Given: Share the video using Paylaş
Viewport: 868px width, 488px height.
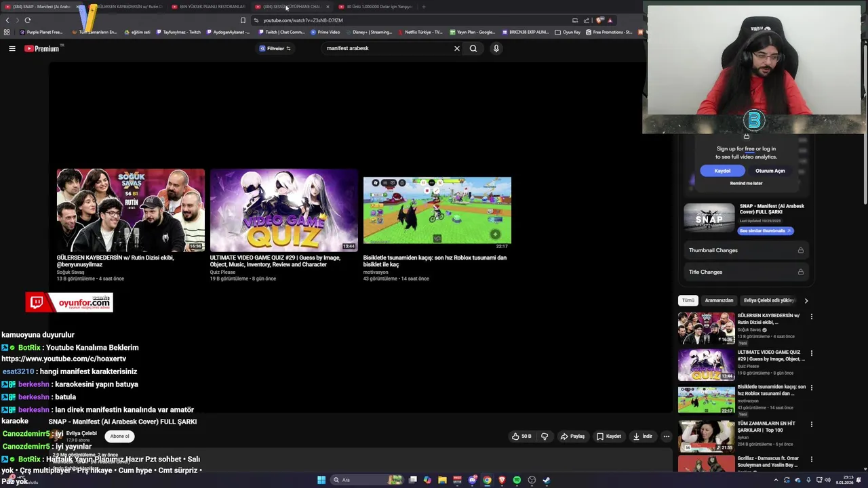Looking at the screenshot, I should (572, 436).
